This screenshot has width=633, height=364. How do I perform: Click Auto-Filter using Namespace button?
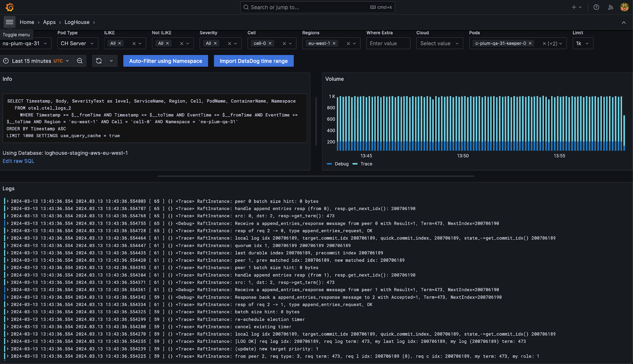[165, 61]
